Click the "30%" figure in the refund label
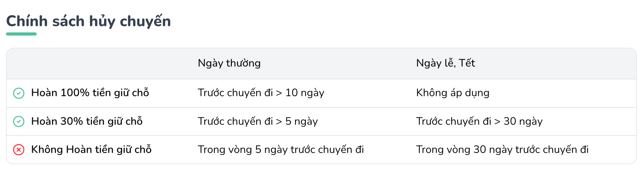The height and width of the screenshot is (177, 644). 72,121
